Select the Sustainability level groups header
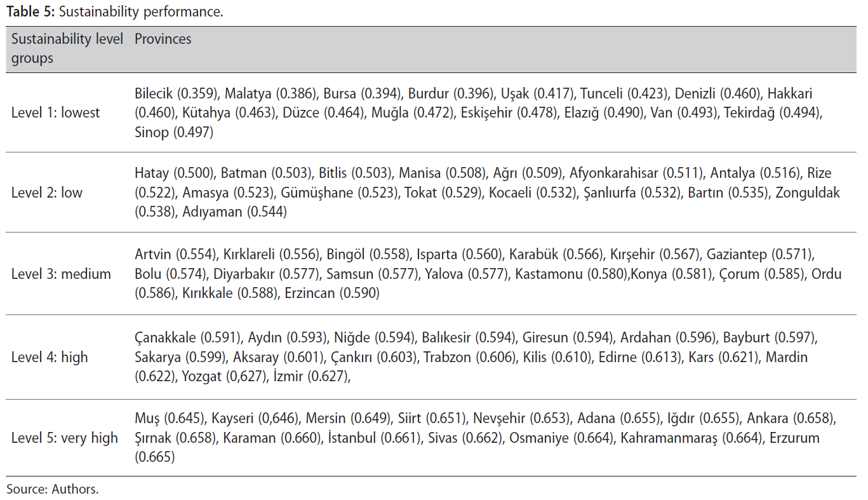Viewport: 868px width, 500px height. coord(67,49)
